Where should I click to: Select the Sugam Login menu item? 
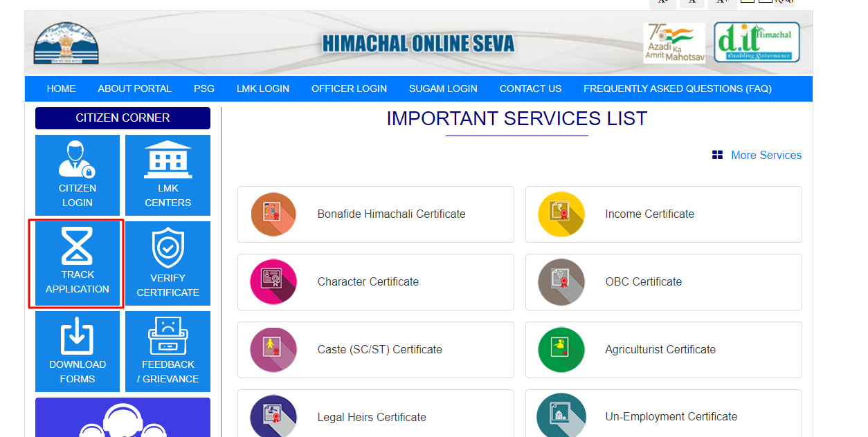tap(443, 89)
